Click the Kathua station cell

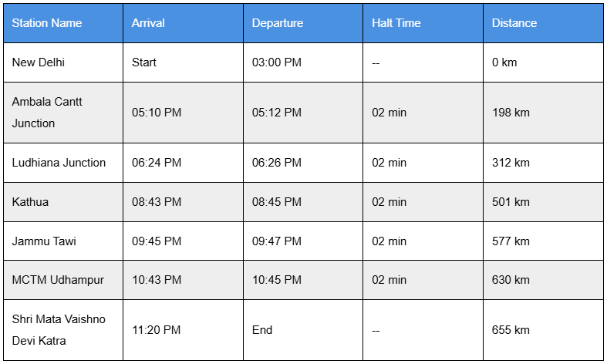click(x=30, y=202)
